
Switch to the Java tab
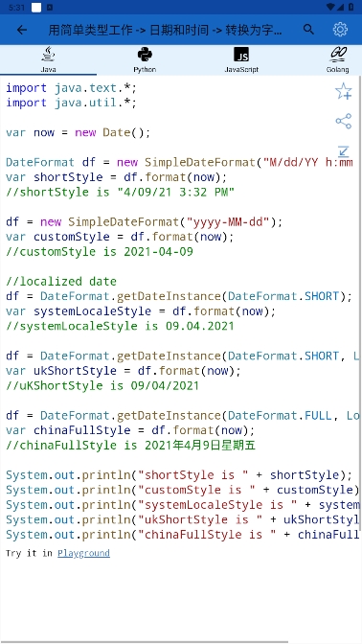49,60
